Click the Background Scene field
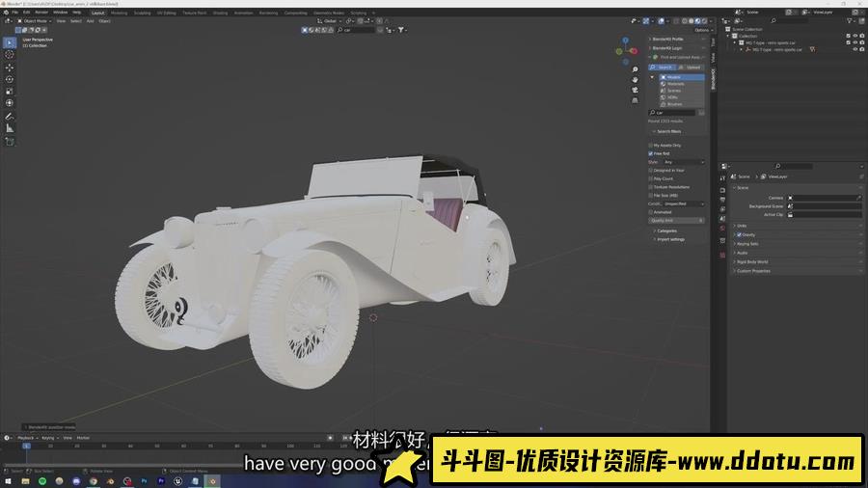 tap(825, 205)
